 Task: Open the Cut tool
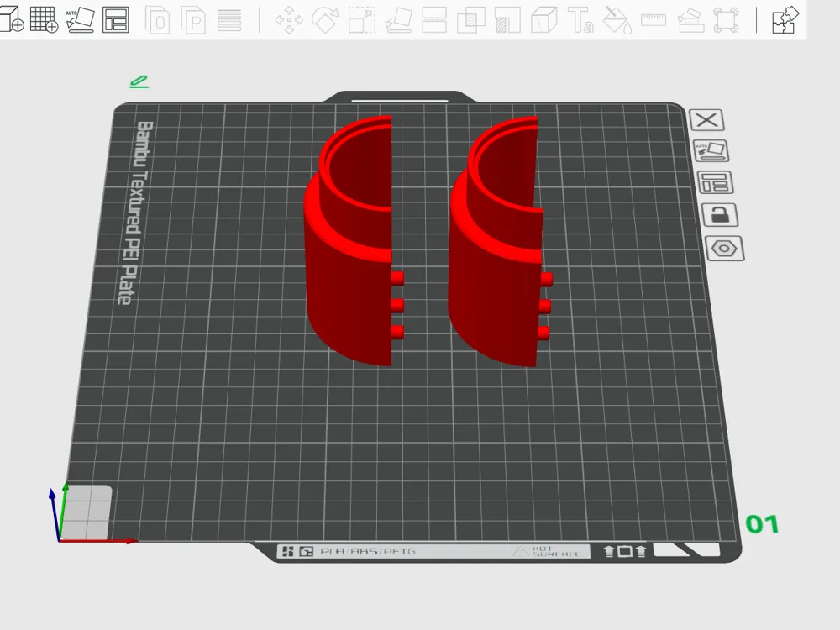(x=434, y=20)
